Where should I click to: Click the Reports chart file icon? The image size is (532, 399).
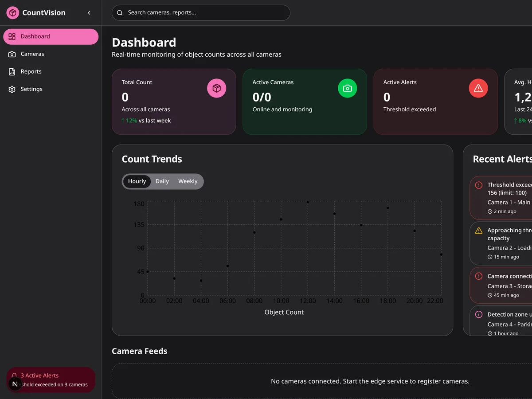point(12,72)
